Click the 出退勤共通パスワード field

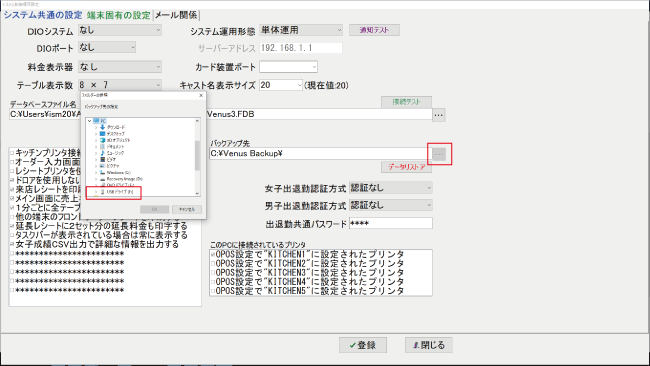(391, 223)
